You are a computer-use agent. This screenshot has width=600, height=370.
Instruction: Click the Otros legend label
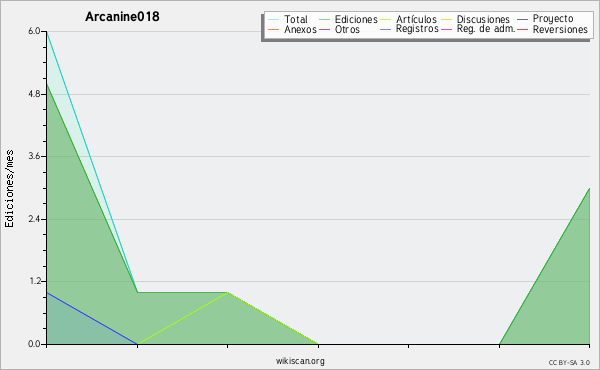[347, 29]
